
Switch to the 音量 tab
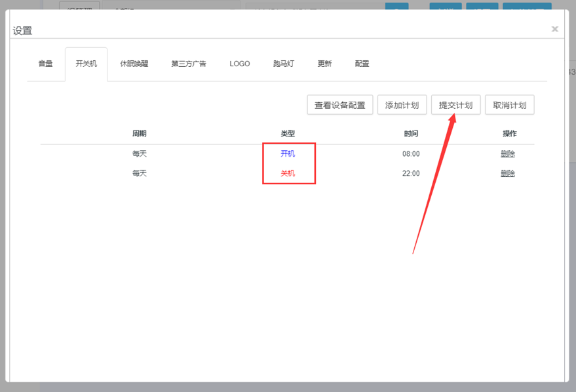(x=45, y=64)
